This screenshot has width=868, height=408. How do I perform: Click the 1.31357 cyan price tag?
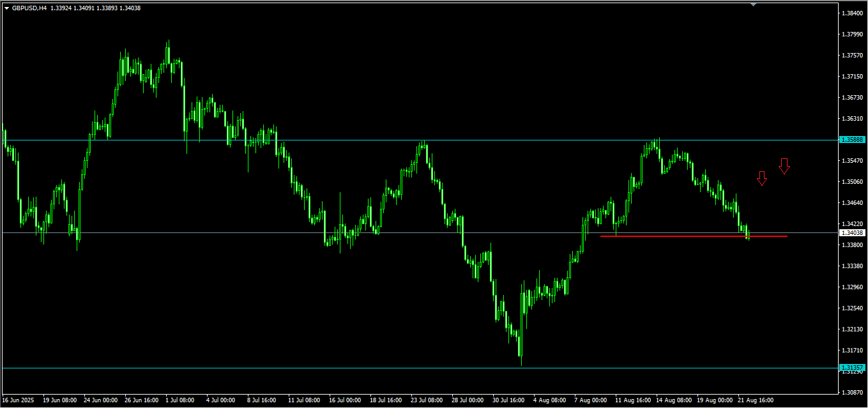pyautogui.click(x=852, y=368)
